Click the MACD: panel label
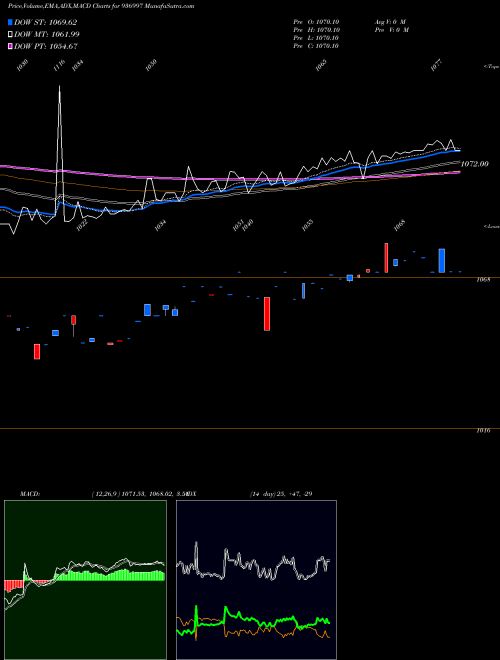Image resolution: width=500 pixels, height=660 pixels. (x=30, y=494)
